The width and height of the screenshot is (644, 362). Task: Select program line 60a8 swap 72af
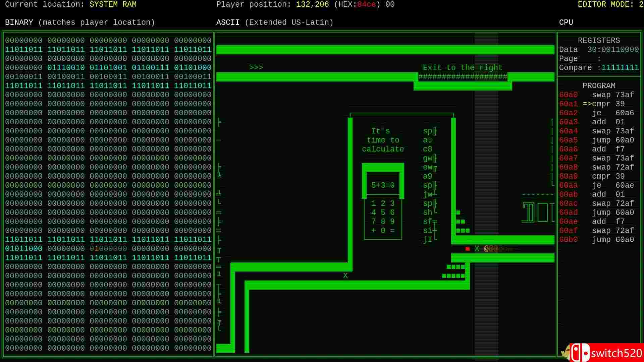597,167
